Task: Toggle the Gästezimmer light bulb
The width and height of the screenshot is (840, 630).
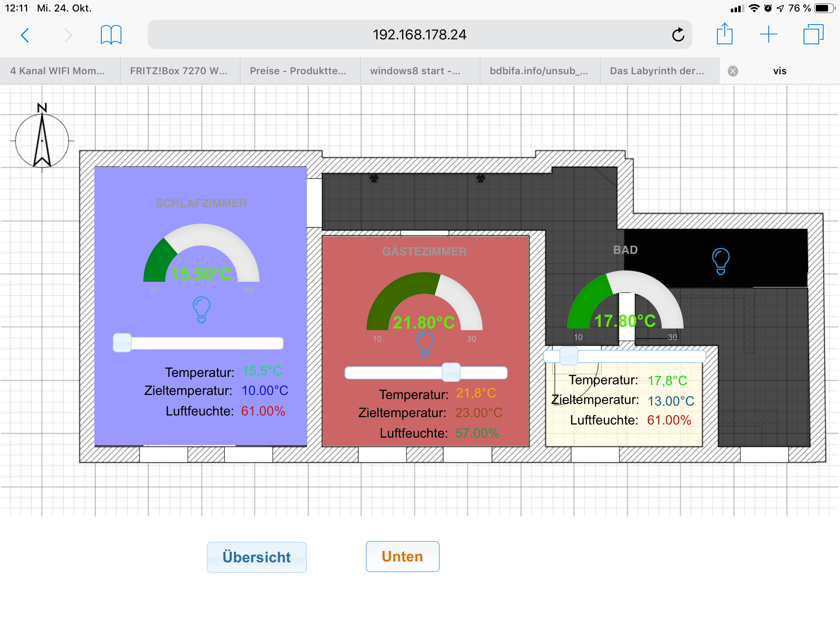Action: [425, 344]
